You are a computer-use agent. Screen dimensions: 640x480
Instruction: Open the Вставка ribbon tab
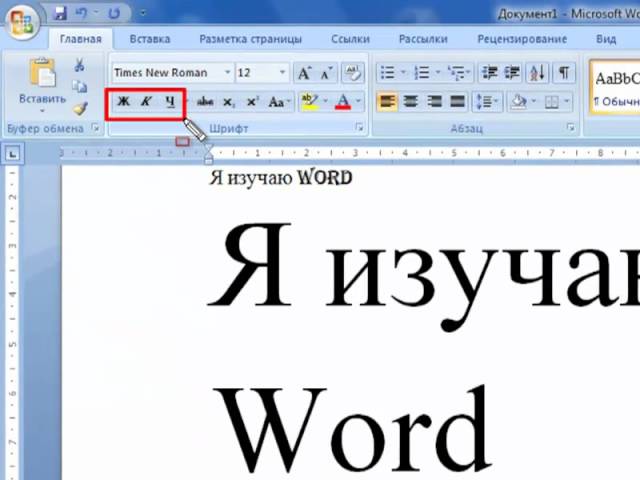(x=150, y=39)
